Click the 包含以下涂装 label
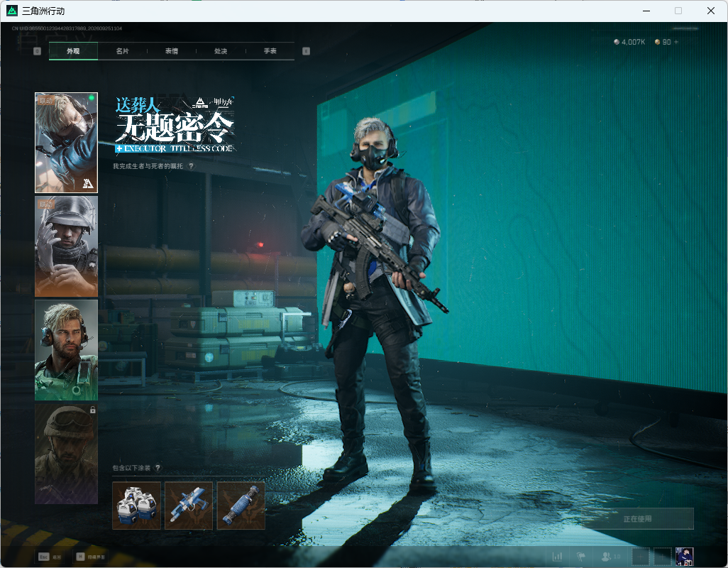Viewport: 728px width, 568px height. point(131,468)
